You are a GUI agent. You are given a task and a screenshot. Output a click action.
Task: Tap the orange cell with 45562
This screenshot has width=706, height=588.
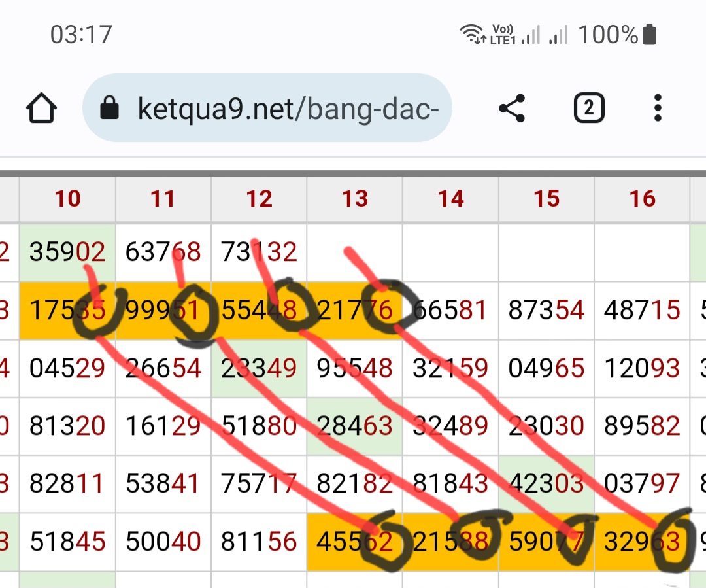pyautogui.click(x=355, y=542)
